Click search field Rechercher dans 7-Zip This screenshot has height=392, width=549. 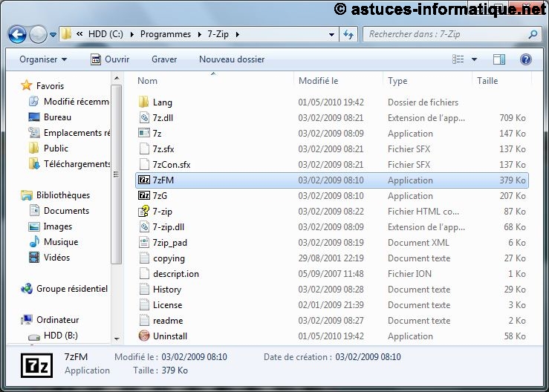[x=445, y=34]
